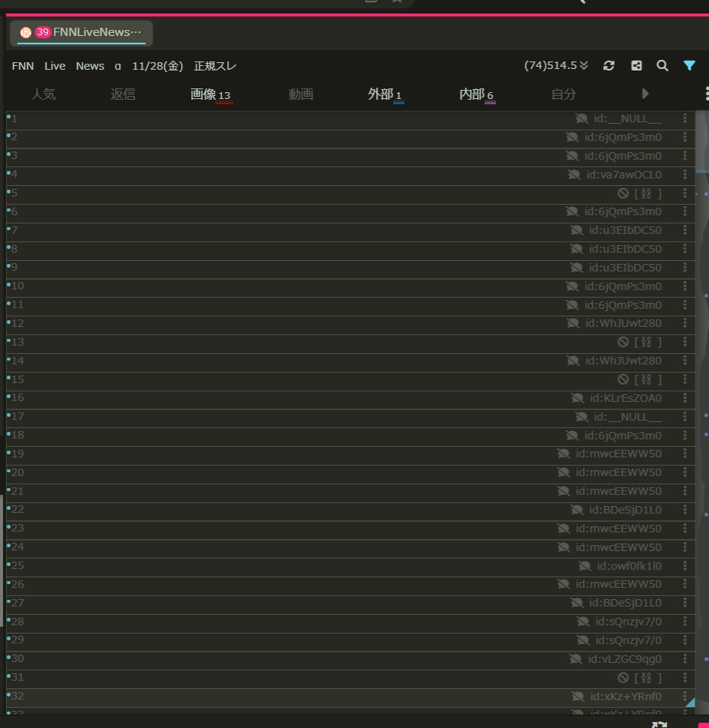Open the search magnifier icon
The image size is (709, 728).
pyautogui.click(x=662, y=66)
